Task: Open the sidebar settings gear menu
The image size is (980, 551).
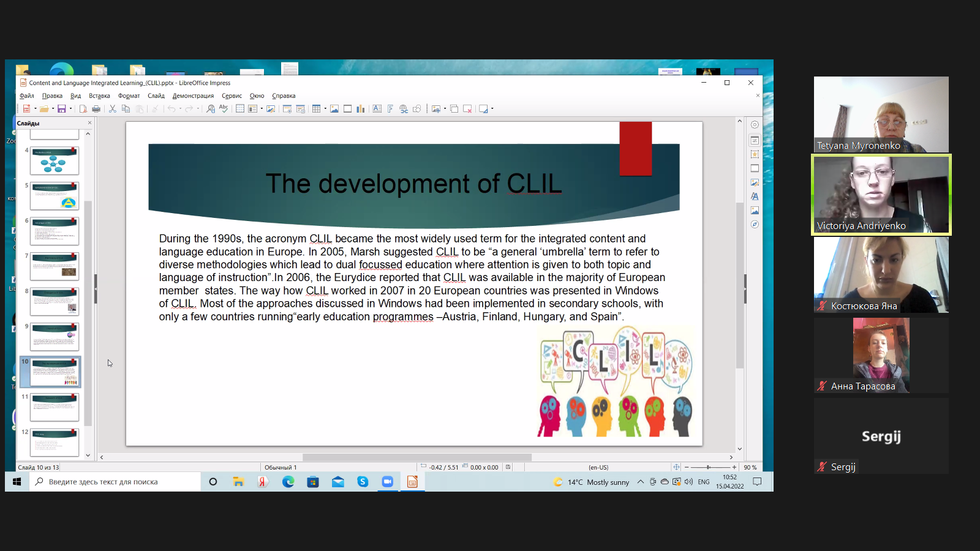Action: [755, 125]
